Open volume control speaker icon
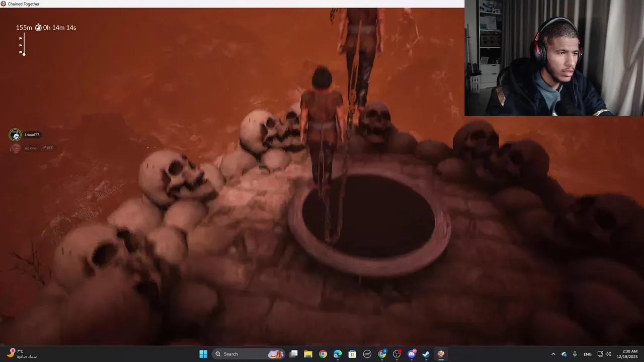Viewport: 644px width, 362px height. [608, 354]
